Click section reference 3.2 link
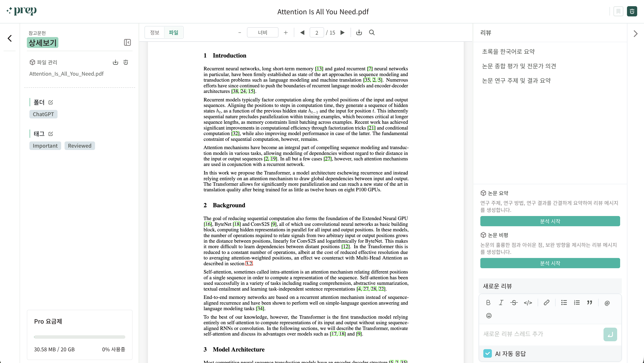This screenshot has width=644, height=363. (249, 263)
